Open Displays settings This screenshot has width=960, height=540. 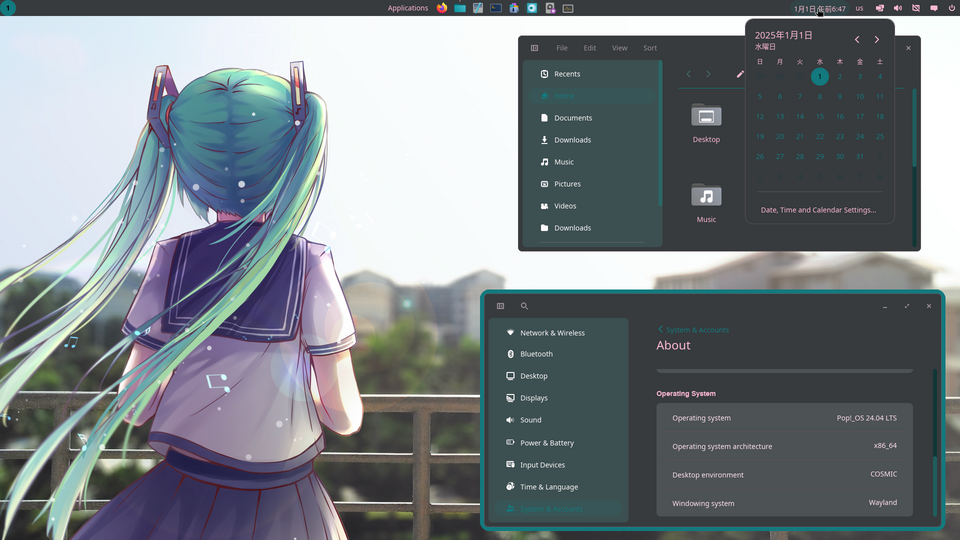558,398
